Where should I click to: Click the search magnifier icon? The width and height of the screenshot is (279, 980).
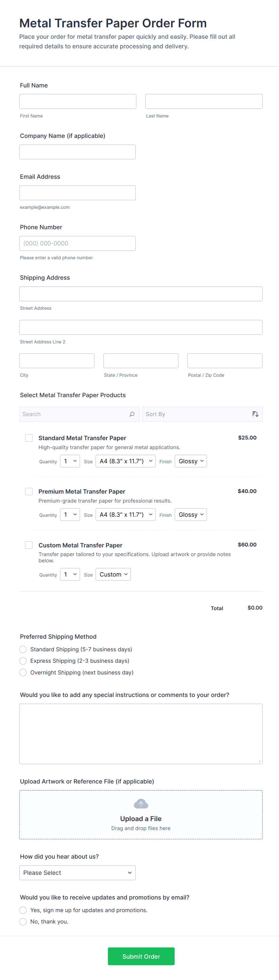pyautogui.click(x=132, y=414)
